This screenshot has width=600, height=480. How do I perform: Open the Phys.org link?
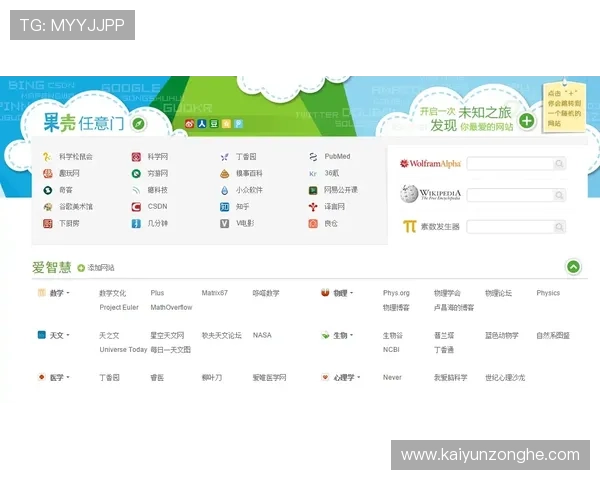pyautogui.click(x=396, y=293)
